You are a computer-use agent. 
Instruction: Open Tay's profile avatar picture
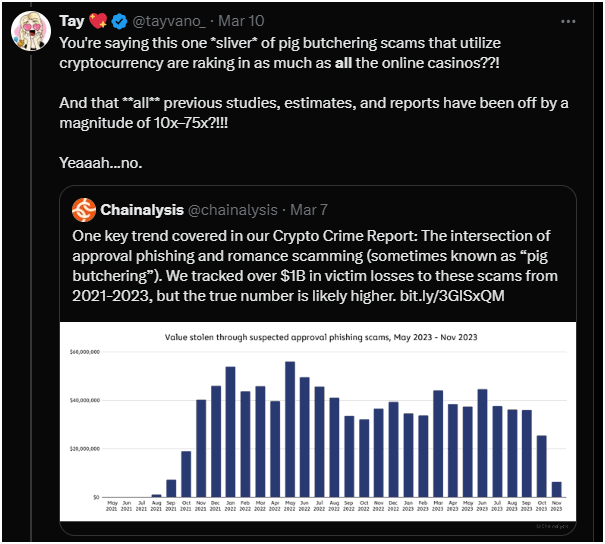click(x=31, y=31)
